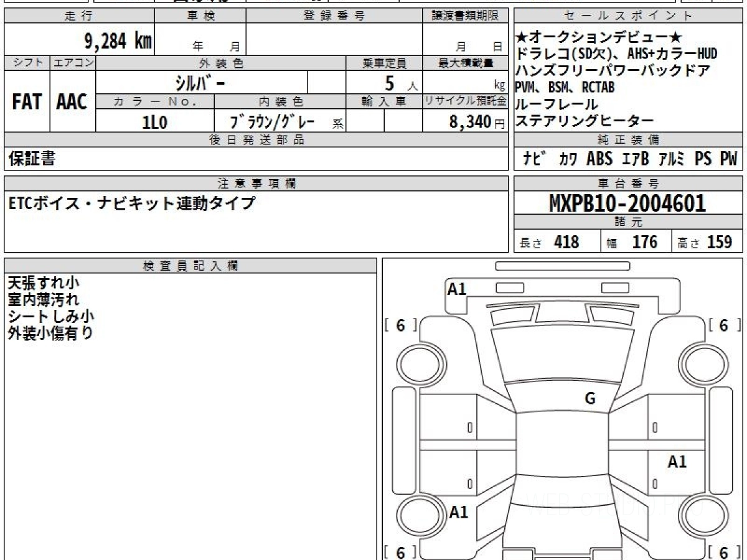747x560 pixels.
Task: Click the 外装色 header
Action: click(x=221, y=63)
